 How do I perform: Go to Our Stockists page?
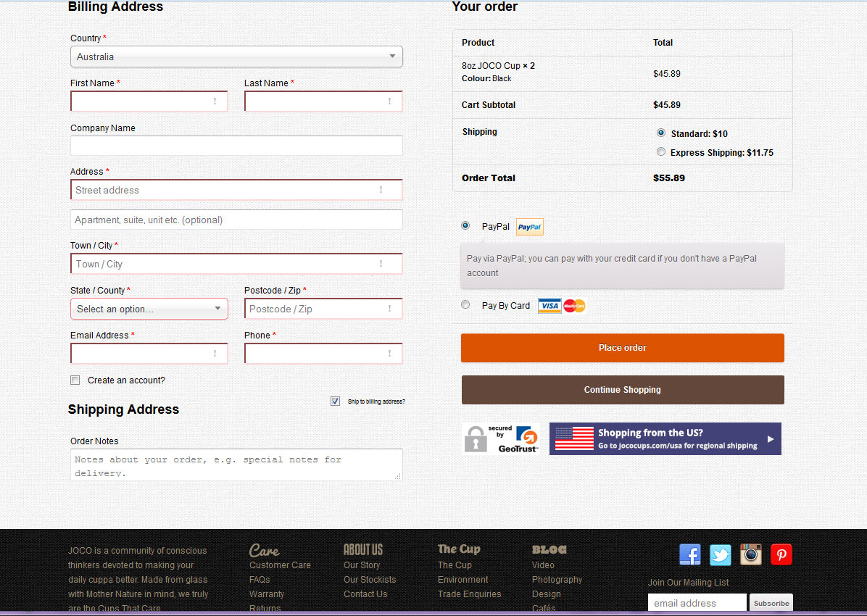pyautogui.click(x=370, y=580)
